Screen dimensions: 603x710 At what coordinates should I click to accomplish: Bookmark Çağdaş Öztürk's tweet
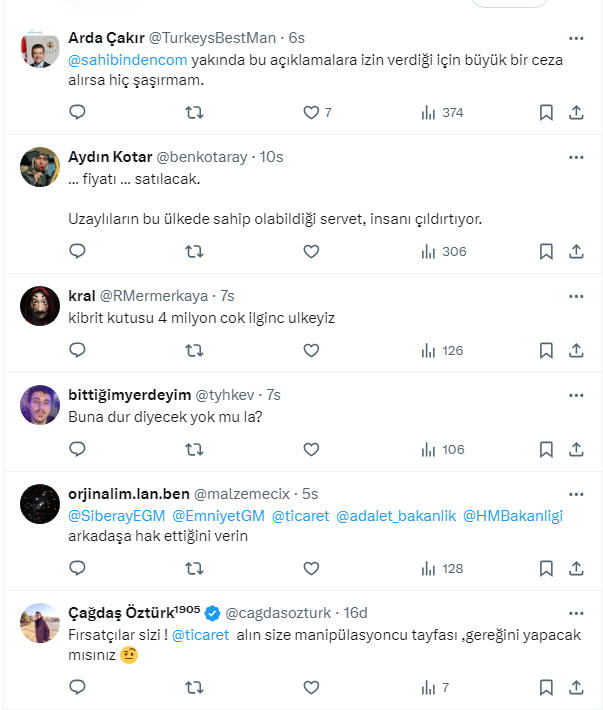pyautogui.click(x=546, y=688)
